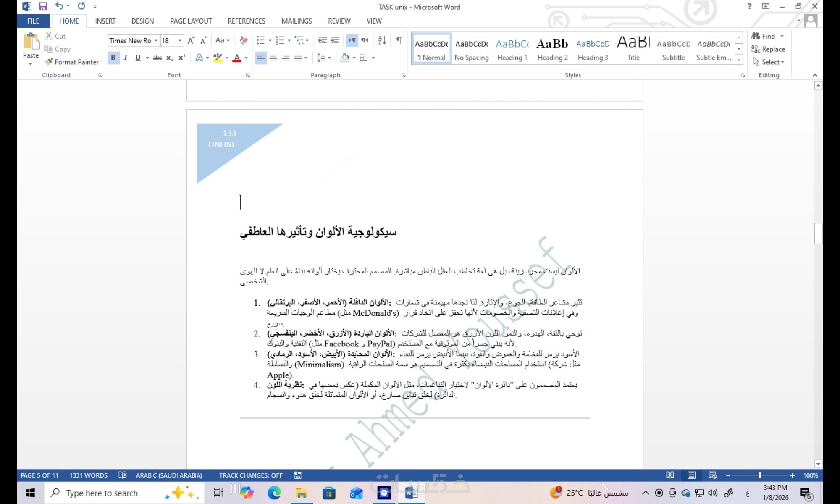840x504 pixels.
Task: Toggle Italic formatting button
Action: tap(125, 58)
